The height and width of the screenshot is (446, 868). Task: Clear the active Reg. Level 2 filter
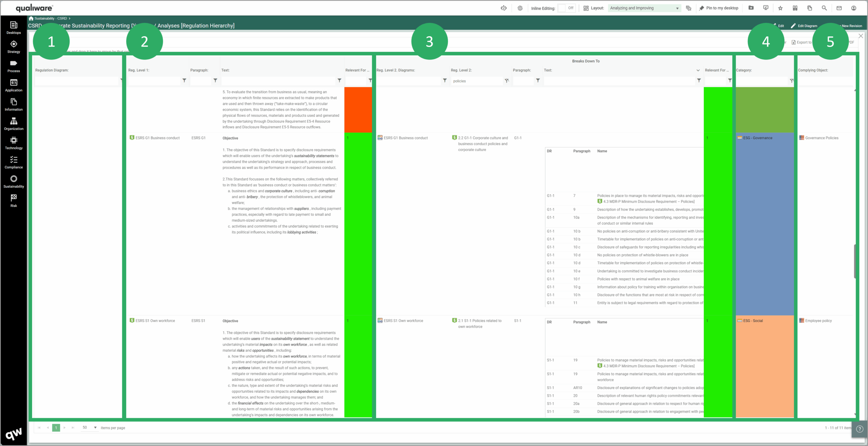(x=507, y=81)
